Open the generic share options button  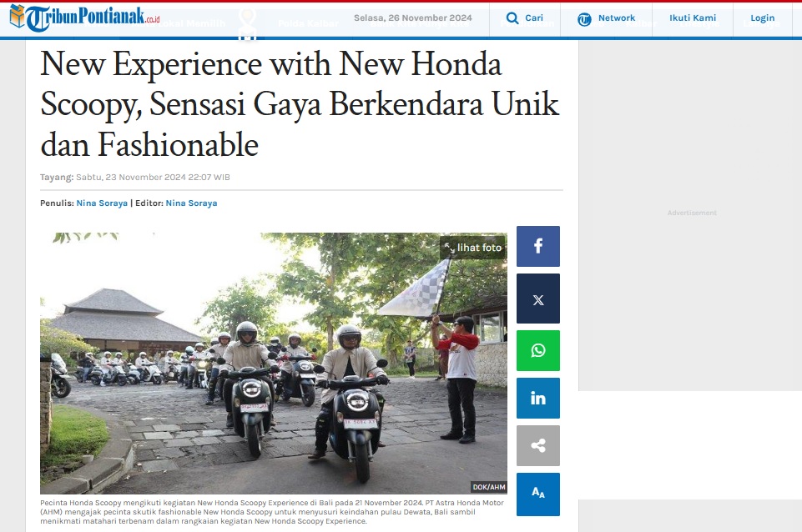[x=538, y=445]
